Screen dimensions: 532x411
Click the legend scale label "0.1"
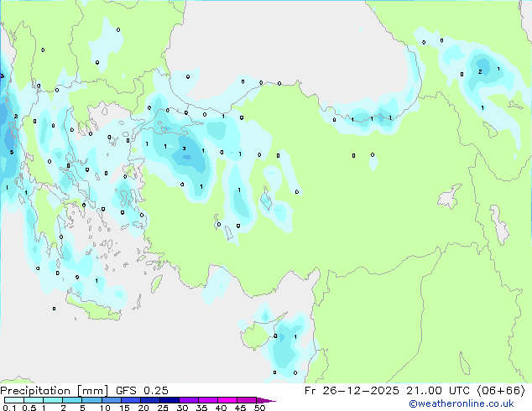pyautogui.click(x=9, y=408)
